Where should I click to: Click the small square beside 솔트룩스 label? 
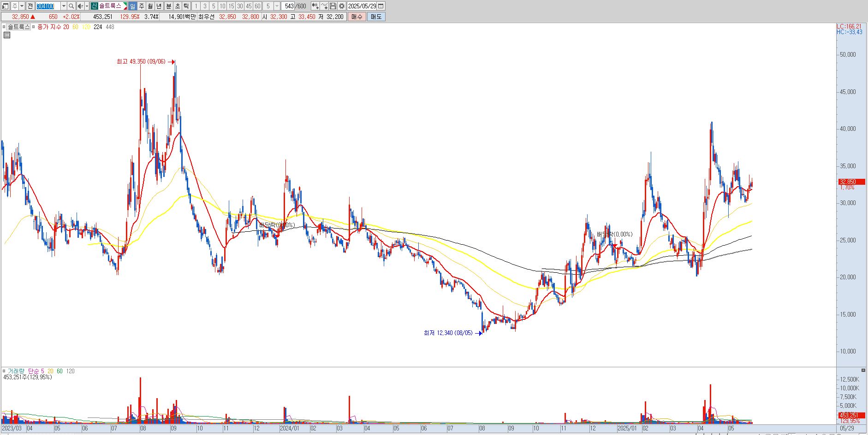coord(4,27)
